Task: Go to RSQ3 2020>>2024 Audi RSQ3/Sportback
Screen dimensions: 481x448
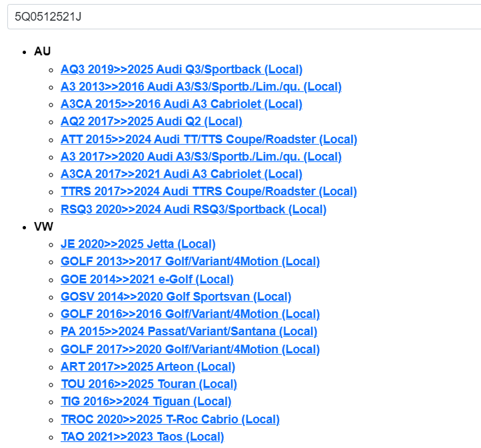Action: click(193, 209)
